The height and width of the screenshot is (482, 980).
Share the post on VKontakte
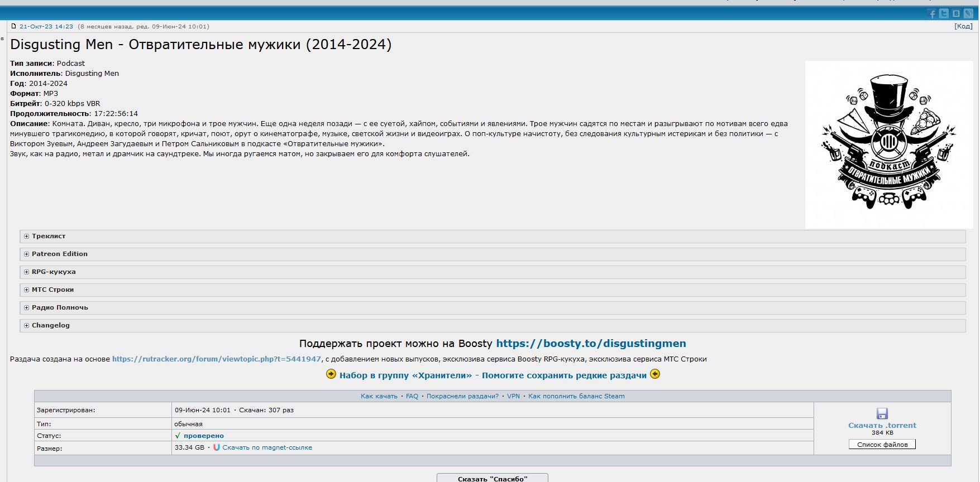(956, 13)
